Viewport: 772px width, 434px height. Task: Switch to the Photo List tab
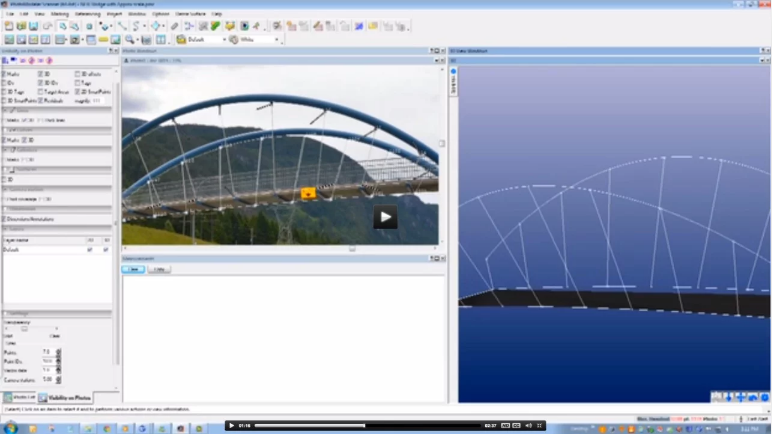pyautogui.click(x=19, y=397)
